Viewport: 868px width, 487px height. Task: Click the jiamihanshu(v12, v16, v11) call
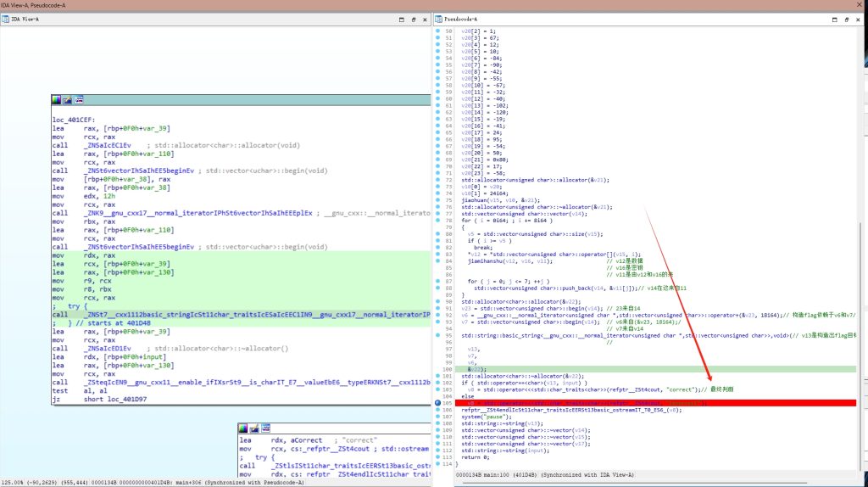(x=509, y=260)
